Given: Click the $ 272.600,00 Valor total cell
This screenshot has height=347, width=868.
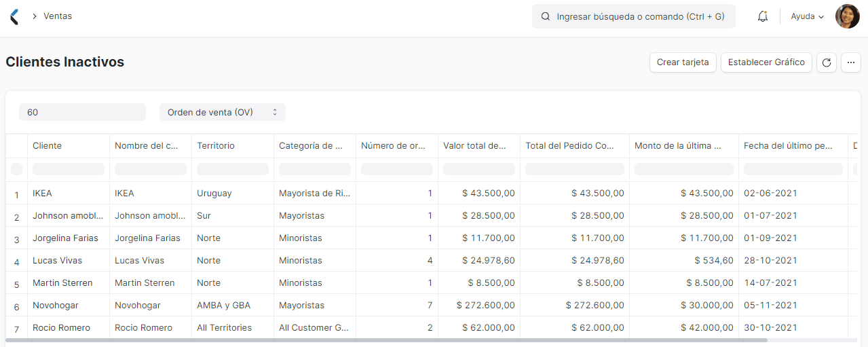Looking at the screenshot, I should tap(478, 305).
